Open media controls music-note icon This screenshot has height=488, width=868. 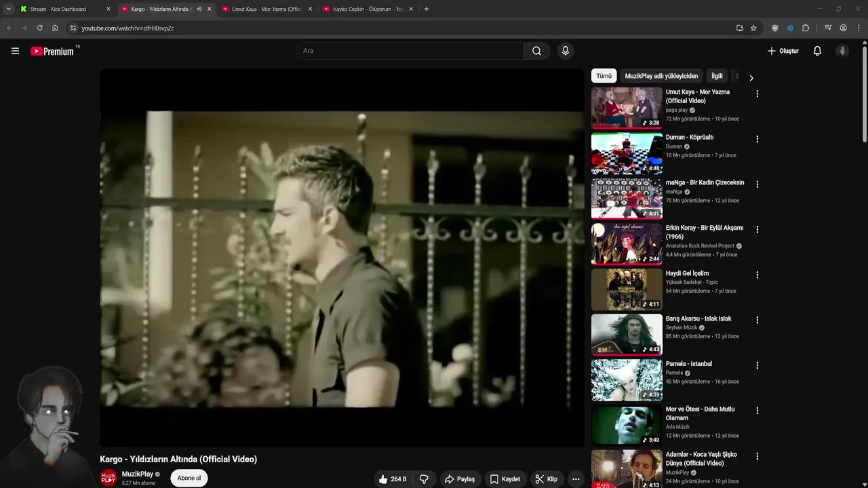(828, 28)
